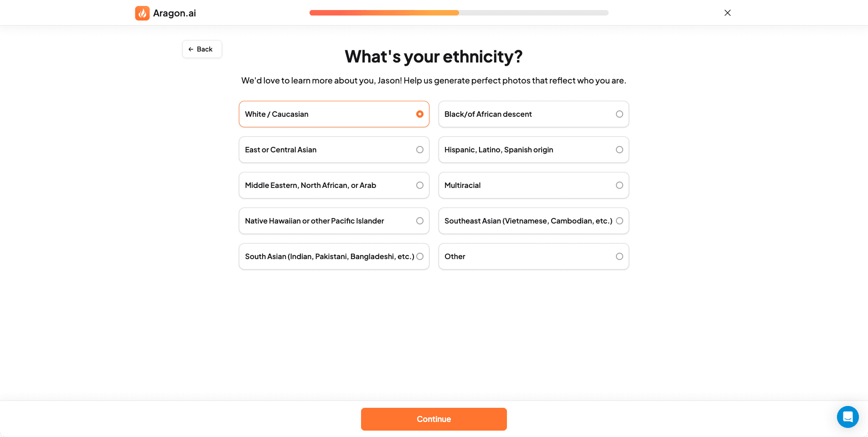Click the Continue button
The height and width of the screenshot is (437, 868).
434,419
